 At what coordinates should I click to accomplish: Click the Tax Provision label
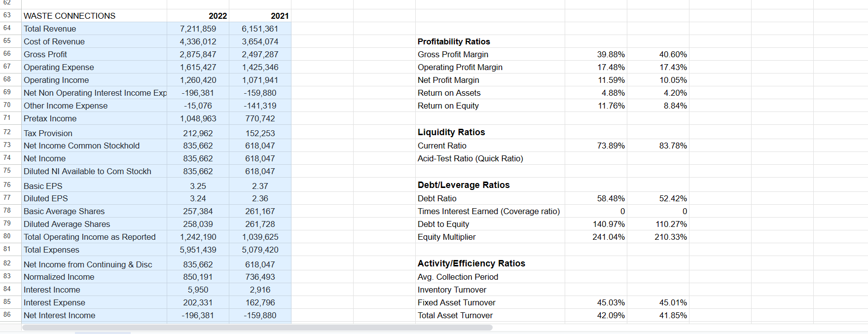coord(48,133)
